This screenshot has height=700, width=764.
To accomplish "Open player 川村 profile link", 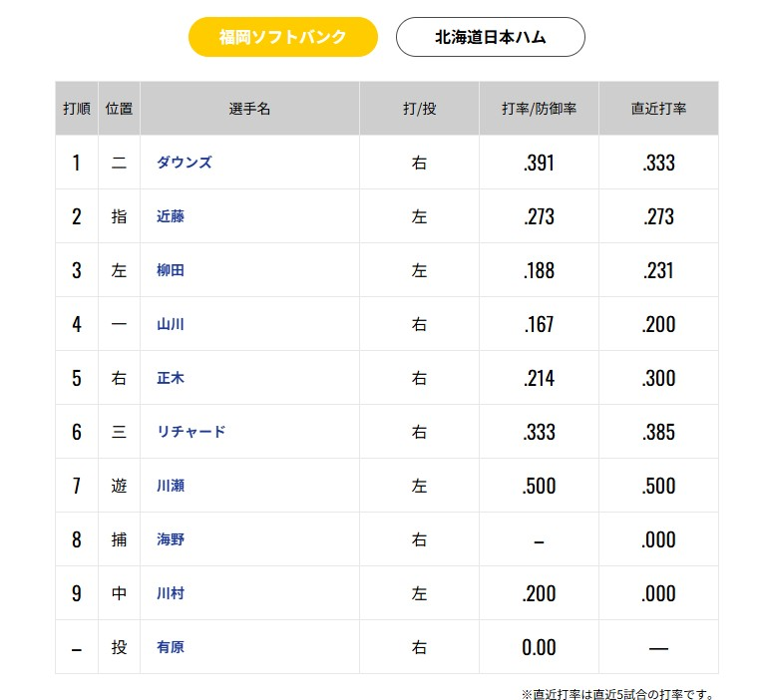I will [x=171, y=593].
